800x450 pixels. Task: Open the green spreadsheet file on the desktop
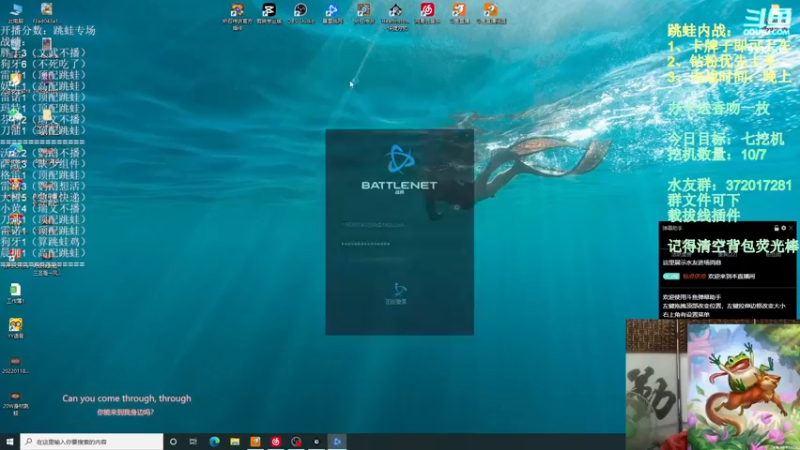coord(15,293)
